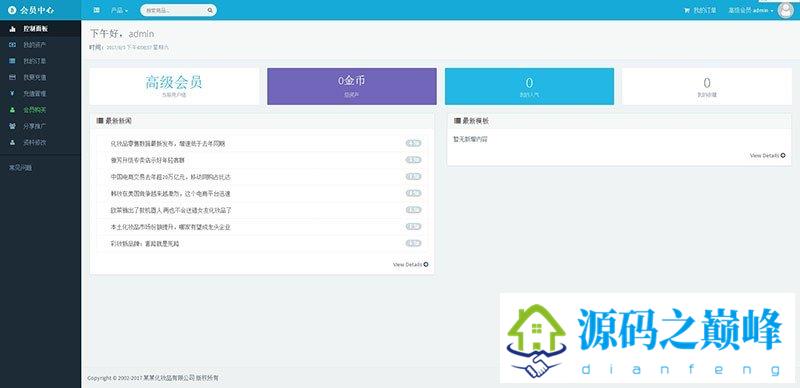Screen dimensions: 800x388
Task: Click the 我的订单 list icon in the sidebar
Action: coord(12,61)
